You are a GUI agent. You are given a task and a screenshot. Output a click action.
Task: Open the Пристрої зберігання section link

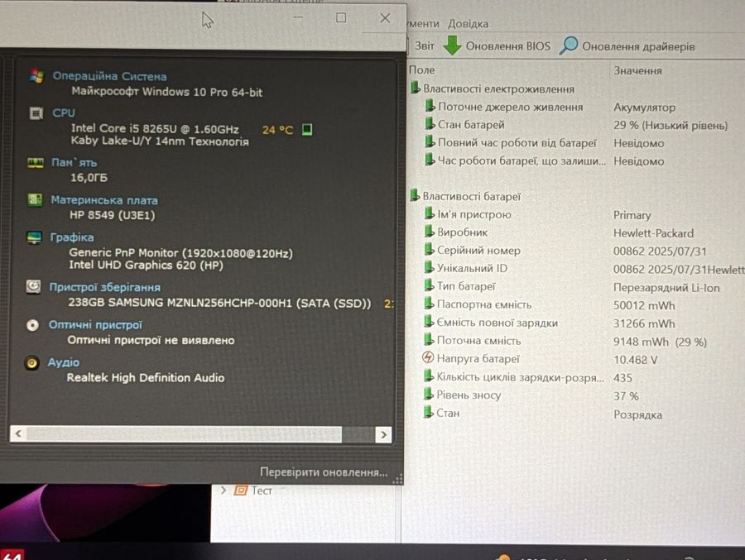(105, 287)
